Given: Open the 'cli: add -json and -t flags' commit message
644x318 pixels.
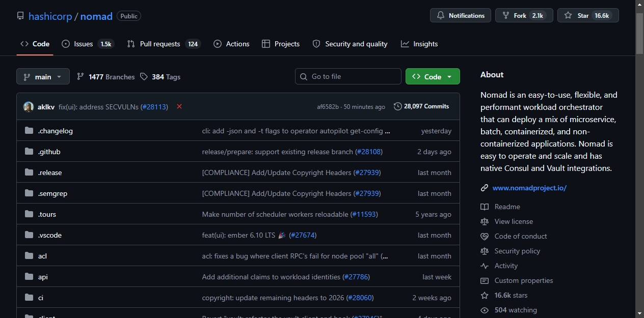Looking at the screenshot, I should (296, 131).
